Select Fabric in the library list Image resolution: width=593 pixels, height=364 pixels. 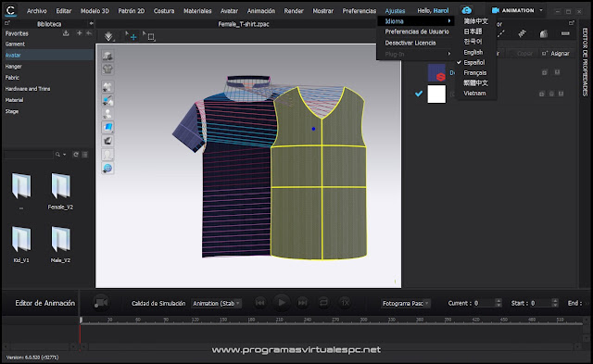click(x=12, y=78)
